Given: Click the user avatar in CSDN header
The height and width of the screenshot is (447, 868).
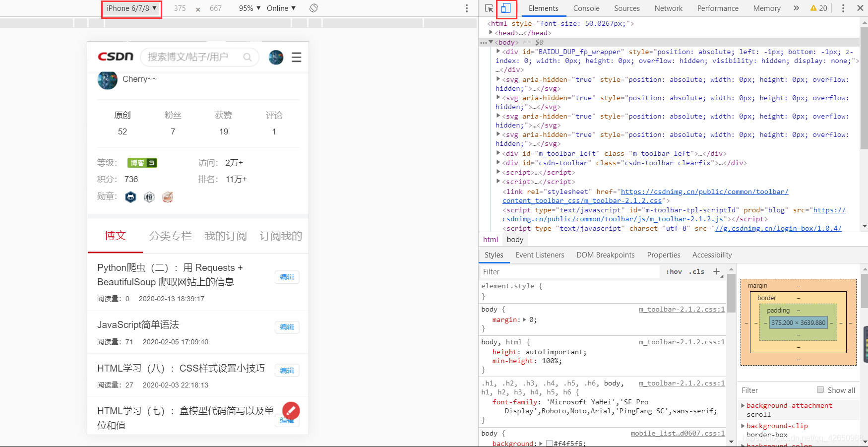Looking at the screenshot, I should point(276,58).
